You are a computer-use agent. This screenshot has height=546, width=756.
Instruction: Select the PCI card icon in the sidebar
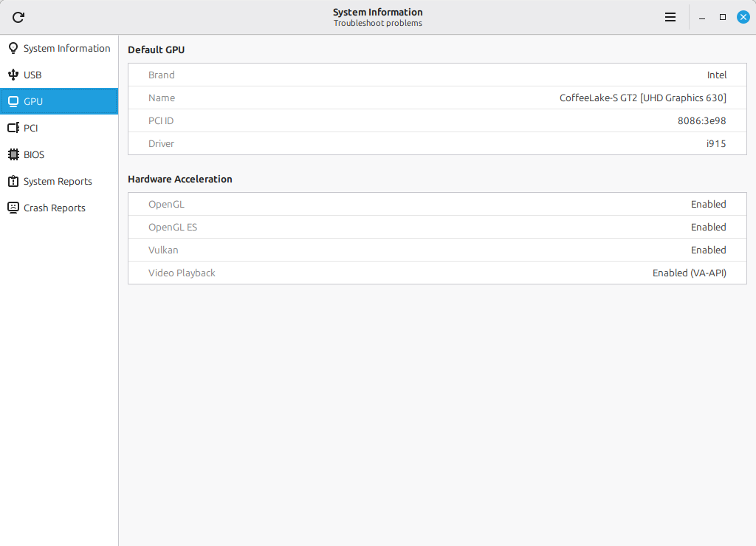(13, 128)
